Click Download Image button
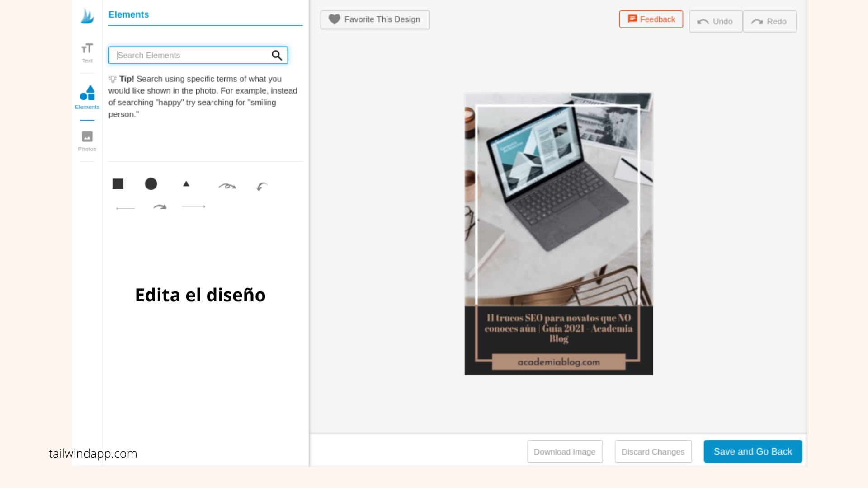 pos(565,451)
